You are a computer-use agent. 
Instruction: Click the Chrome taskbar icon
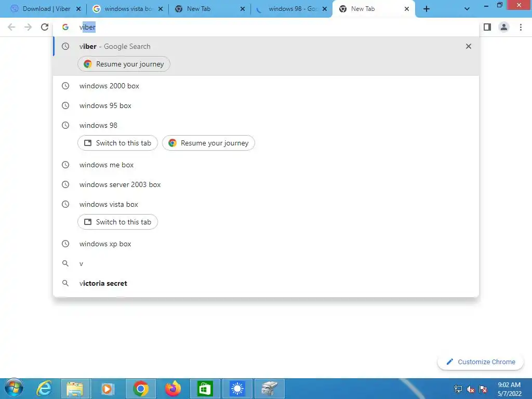pos(140,389)
